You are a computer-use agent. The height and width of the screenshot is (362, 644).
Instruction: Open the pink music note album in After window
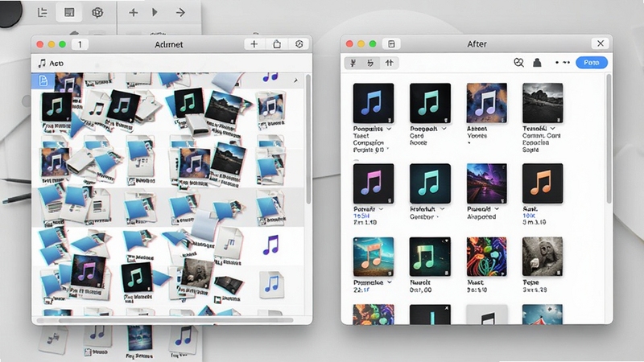click(x=374, y=183)
